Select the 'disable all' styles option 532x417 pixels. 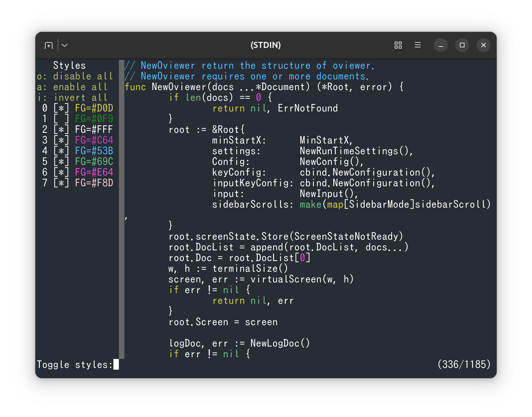[75, 76]
